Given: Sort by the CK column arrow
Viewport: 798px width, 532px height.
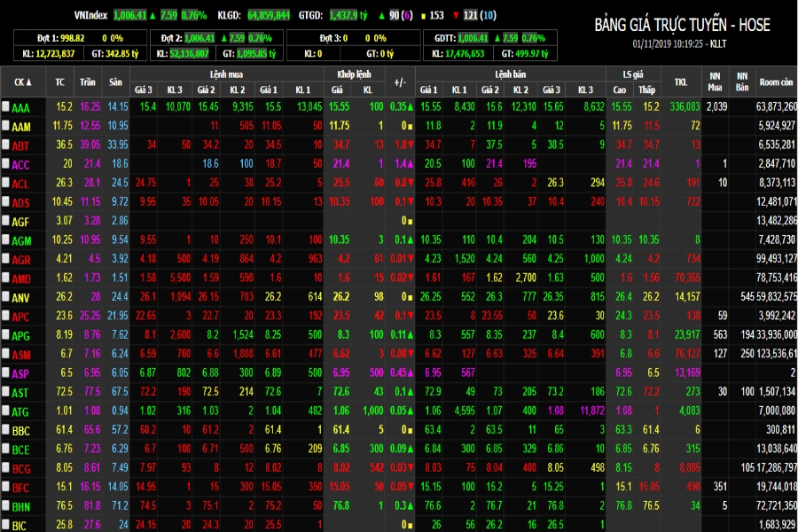Looking at the screenshot, I should (28, 82).
